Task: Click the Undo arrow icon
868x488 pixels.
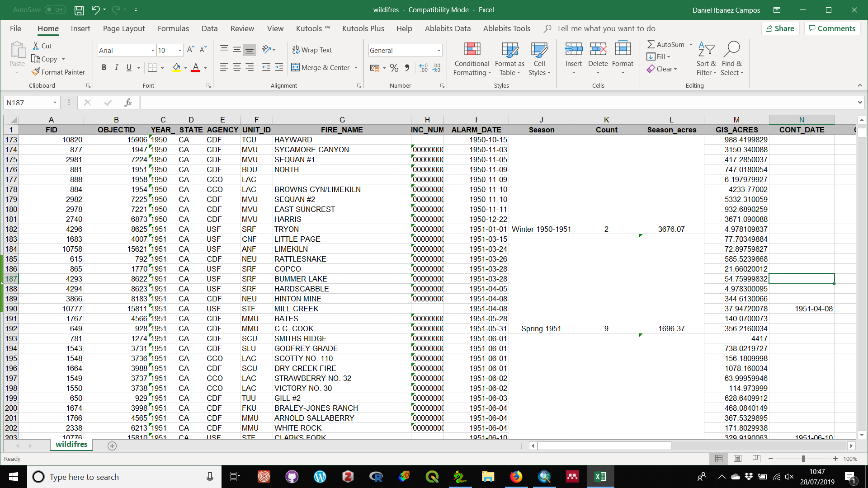Action: click(95, 9)
